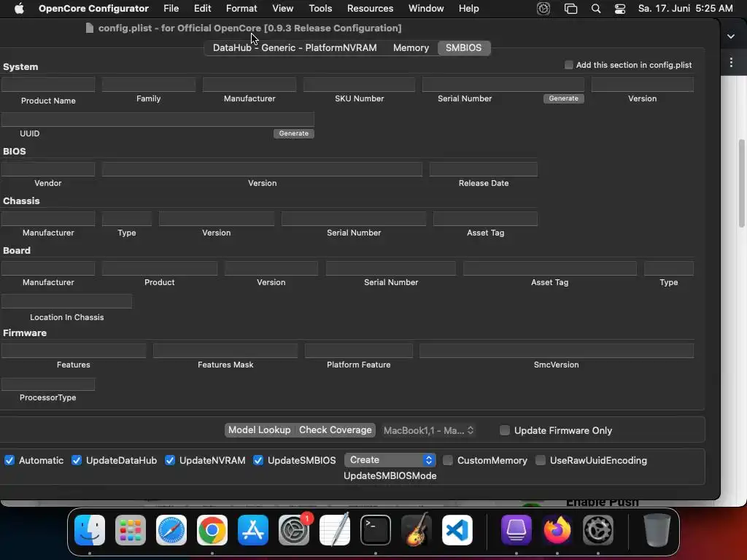Click the gear status icon in menu bar
This screenshot has width=747, height=560.
(x=543, y=9)
